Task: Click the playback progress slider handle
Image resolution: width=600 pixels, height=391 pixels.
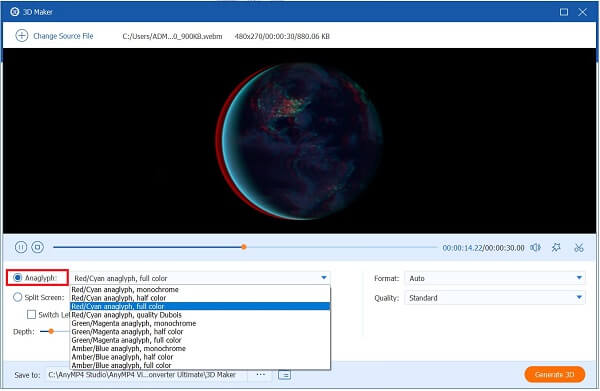Action: [244, 247]
